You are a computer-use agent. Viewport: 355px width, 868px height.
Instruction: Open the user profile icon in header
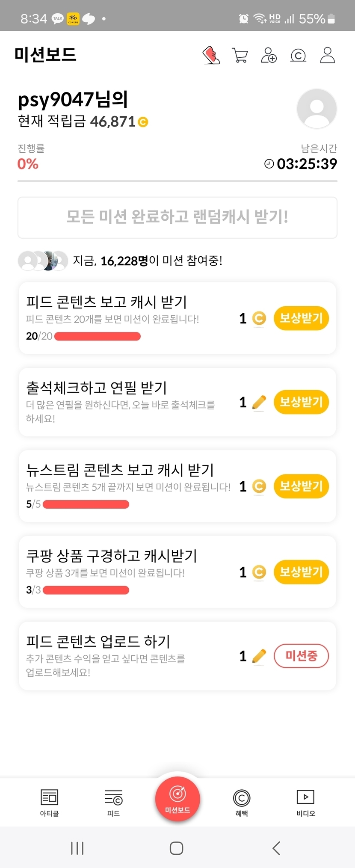pyautogui.click(x=327, y=56)
